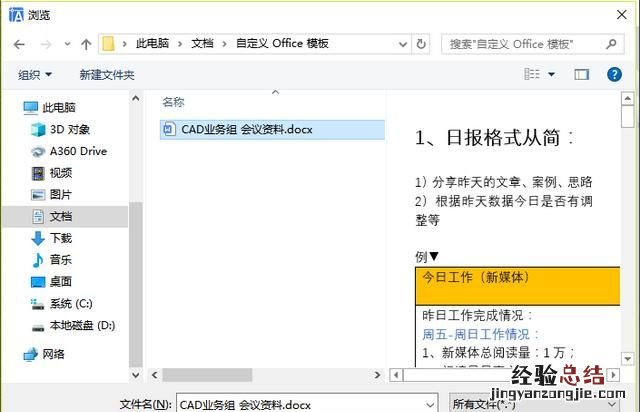The height and width of the screenshot is (412, 640).
Task: Select 自定义 Office 模板 breadcrumb
Action: [x=282, y=43]
